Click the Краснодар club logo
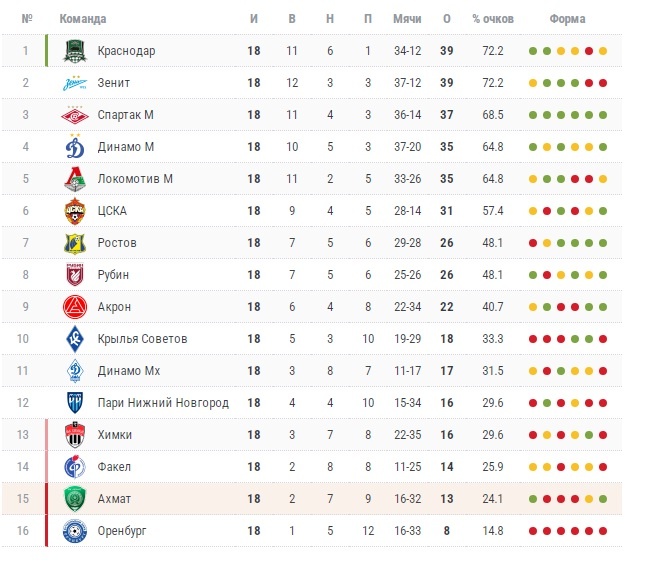 (75, 51)
